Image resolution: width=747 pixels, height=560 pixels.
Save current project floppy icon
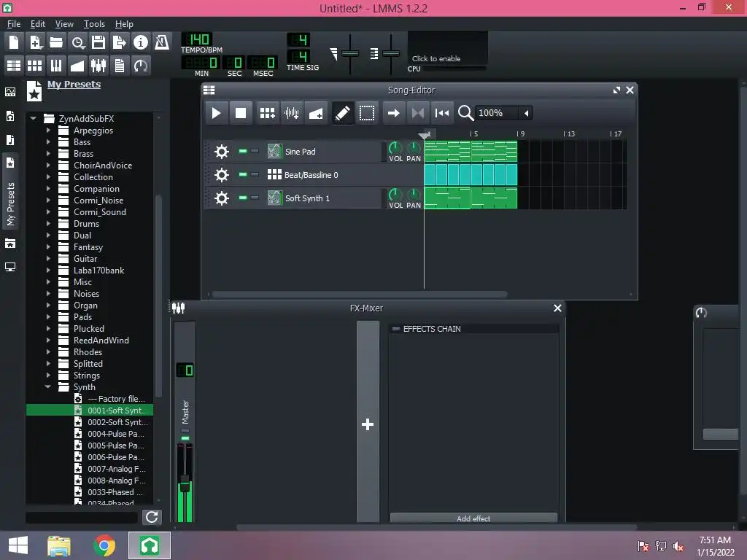[x=98, y=42]
